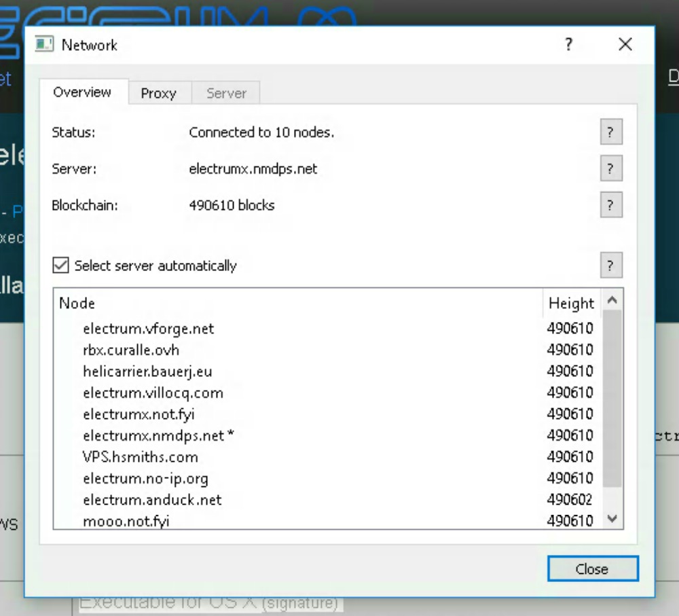The image size is (679, 616).
Task: Click the node list scrollbar thumb
Action: point(612,399)
